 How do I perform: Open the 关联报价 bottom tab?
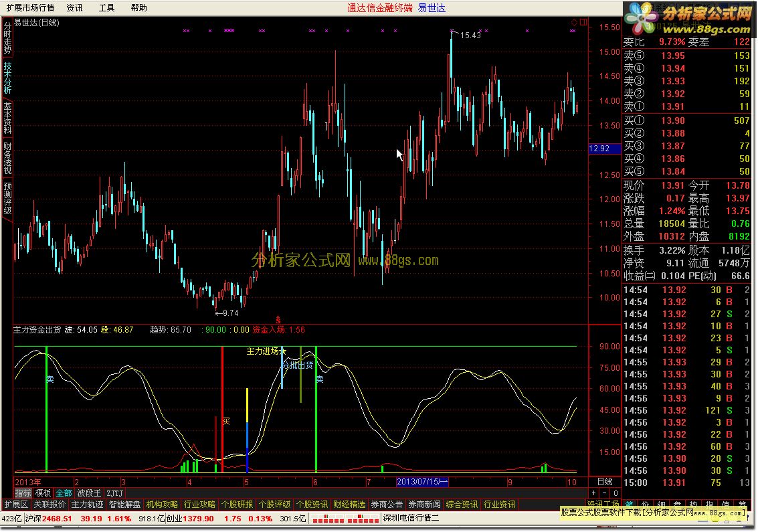click(50, 505)
